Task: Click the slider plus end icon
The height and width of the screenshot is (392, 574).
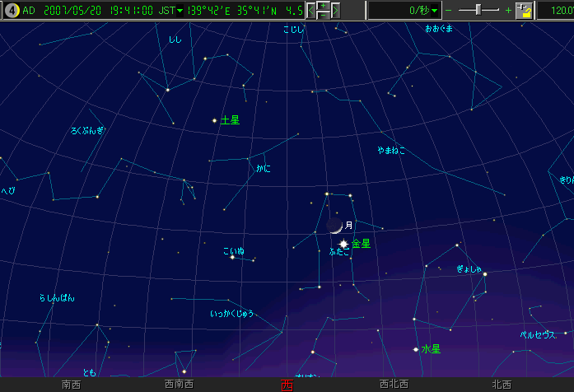Action: 508,11
